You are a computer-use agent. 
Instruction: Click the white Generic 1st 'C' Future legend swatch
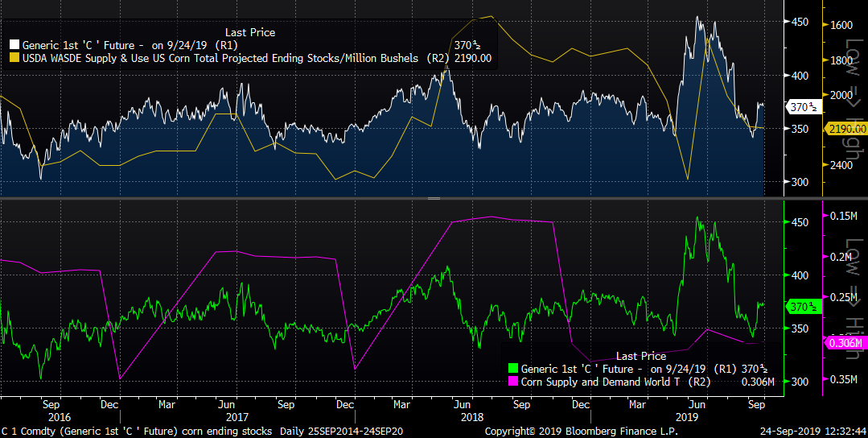(x=14, y=45)
